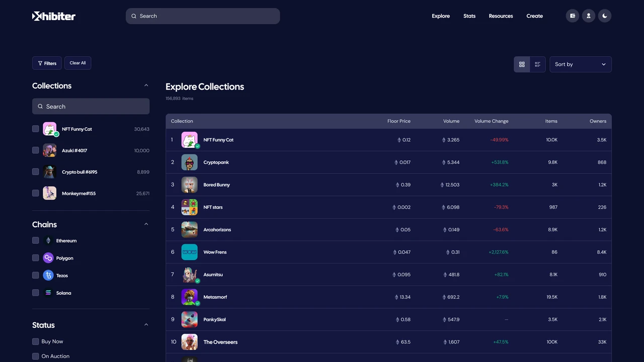Click the Xhibiter logo
The width and height of the screenshot is (644, 362).
(x=54, y=16)
